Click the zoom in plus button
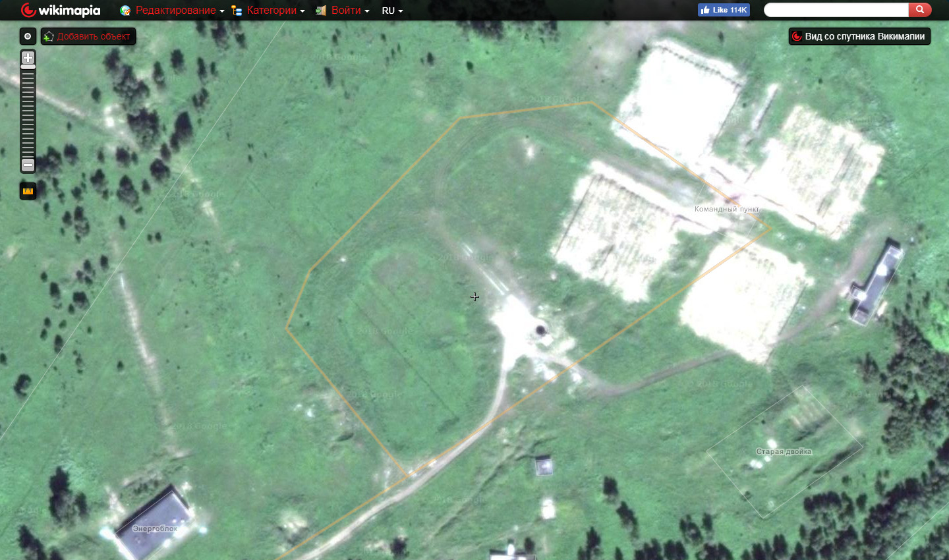 [x=28, y=57]
